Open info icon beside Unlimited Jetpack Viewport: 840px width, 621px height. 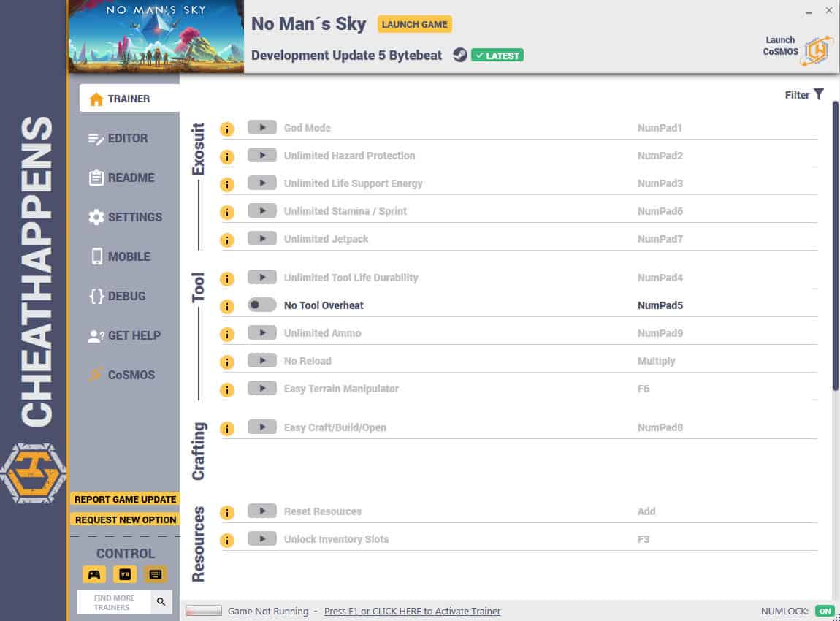point(227,240)
